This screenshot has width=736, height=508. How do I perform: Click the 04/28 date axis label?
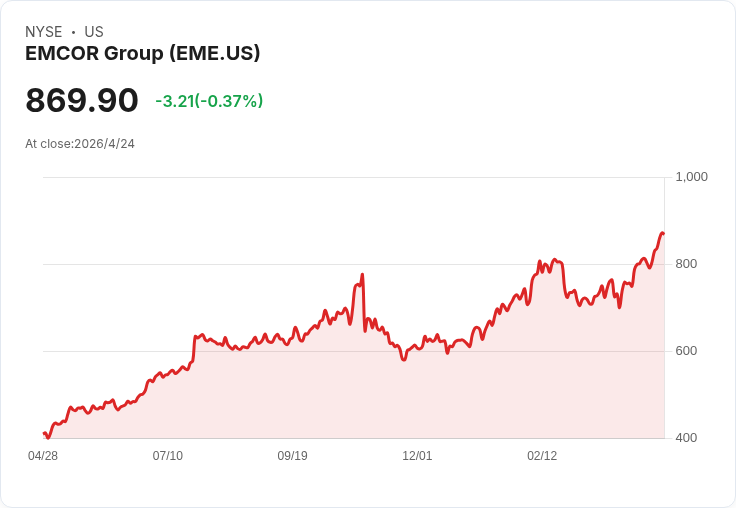43,456
